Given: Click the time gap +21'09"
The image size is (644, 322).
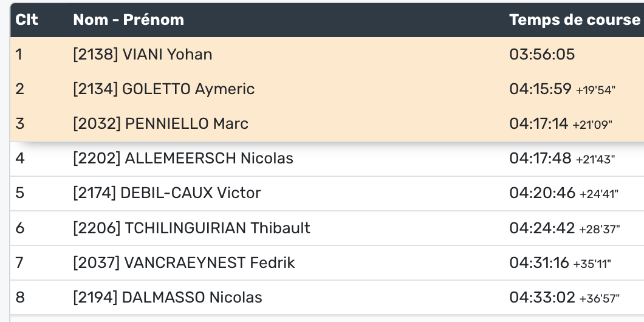Looking at the screenshot, I should [592, 125].
